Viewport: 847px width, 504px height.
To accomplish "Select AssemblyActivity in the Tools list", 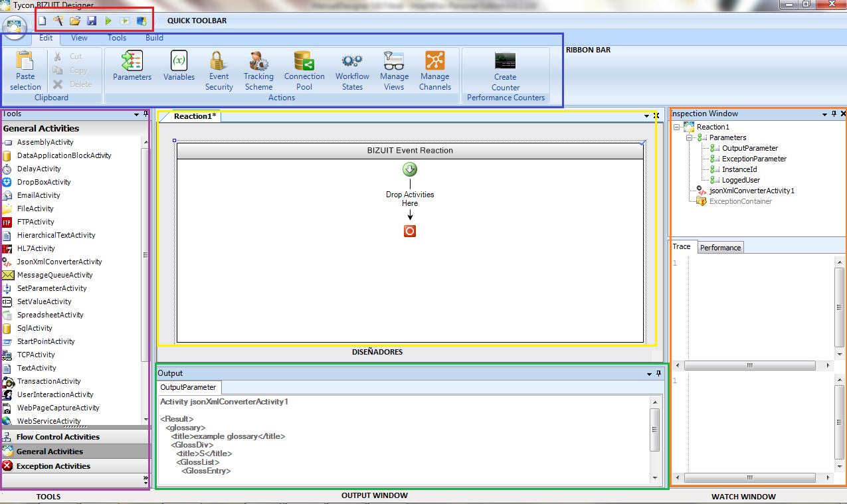I will click(45, 142).
